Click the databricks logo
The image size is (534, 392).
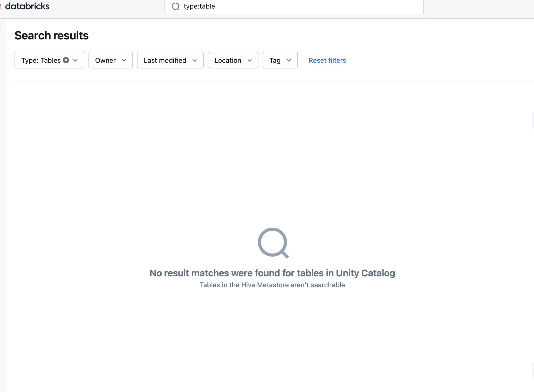[x=27, y=6]
